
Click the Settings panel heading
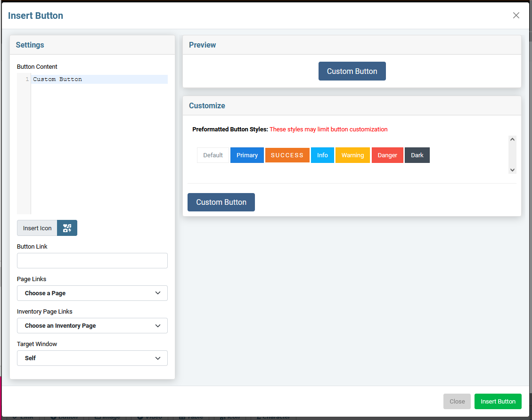30,45
